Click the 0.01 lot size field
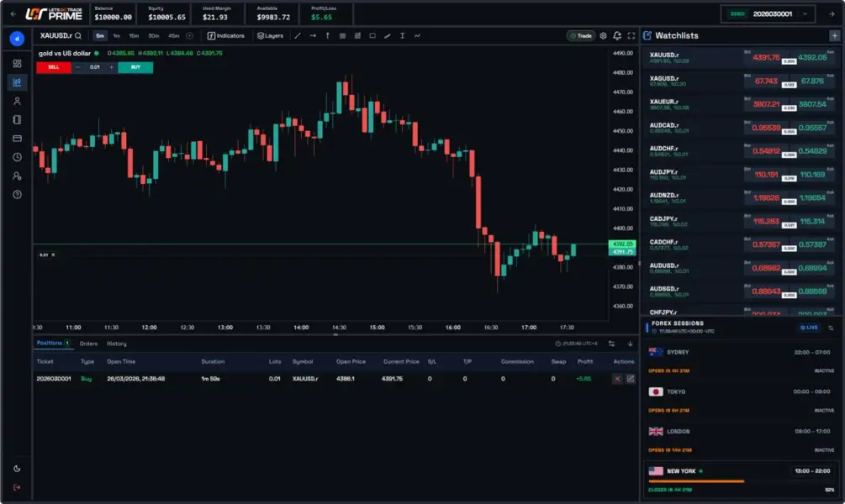 point(95,67)
